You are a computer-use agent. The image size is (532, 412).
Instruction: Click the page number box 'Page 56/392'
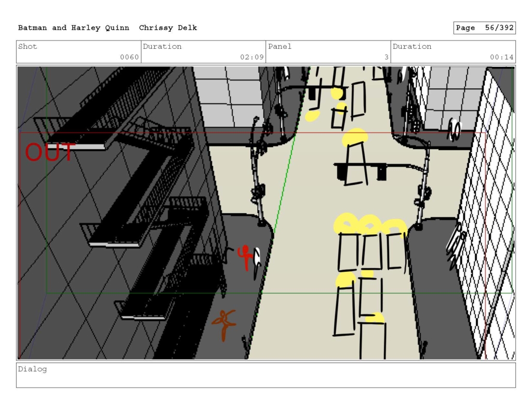(x=485, y=28)
